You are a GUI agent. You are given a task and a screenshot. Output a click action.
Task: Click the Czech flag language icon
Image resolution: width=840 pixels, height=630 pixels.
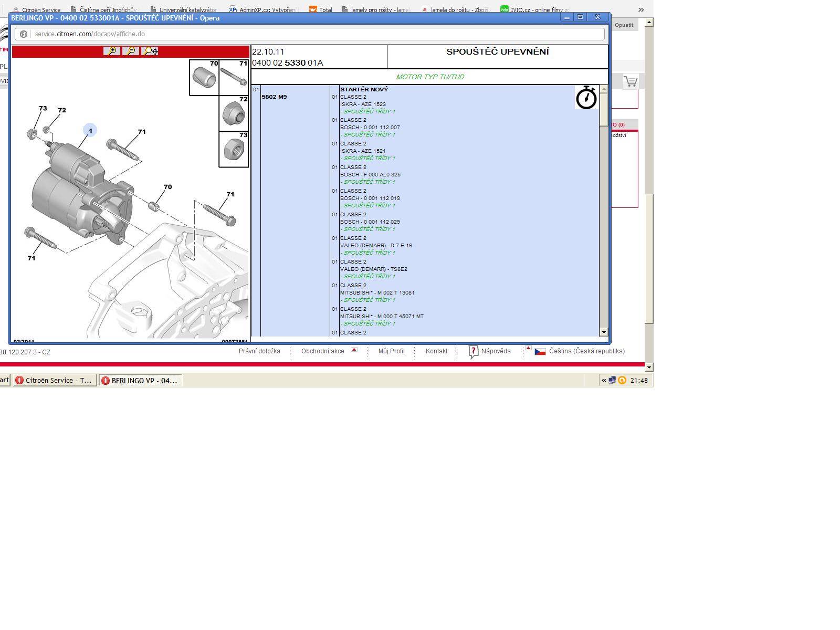point(540,352)
